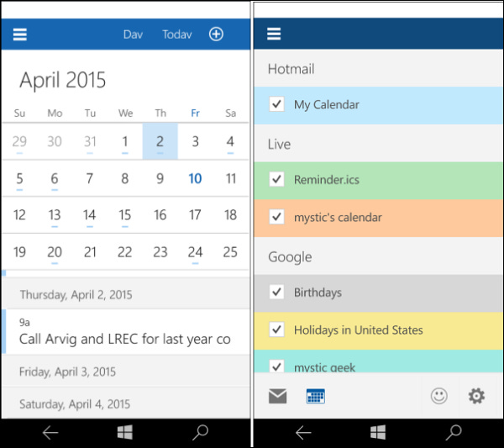Uncheck the mystic geek checkbox
This screenshot has width=504, height=448.
[276, 366]
